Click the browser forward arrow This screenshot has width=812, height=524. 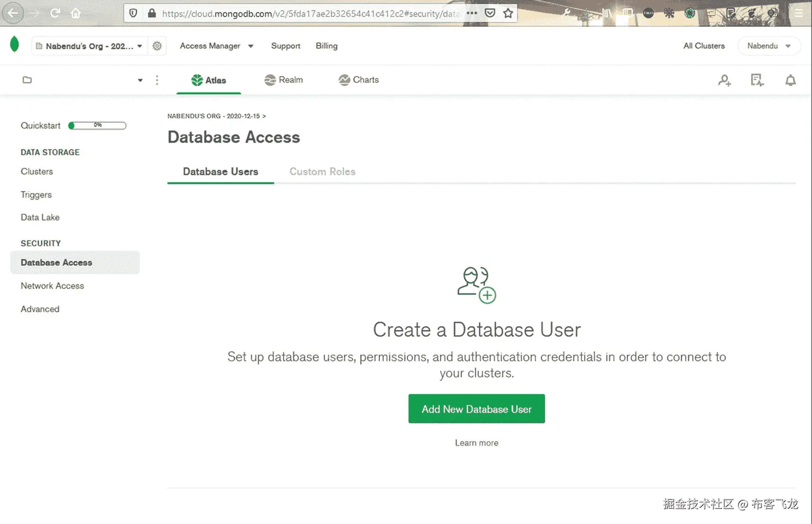click(35, 13)
